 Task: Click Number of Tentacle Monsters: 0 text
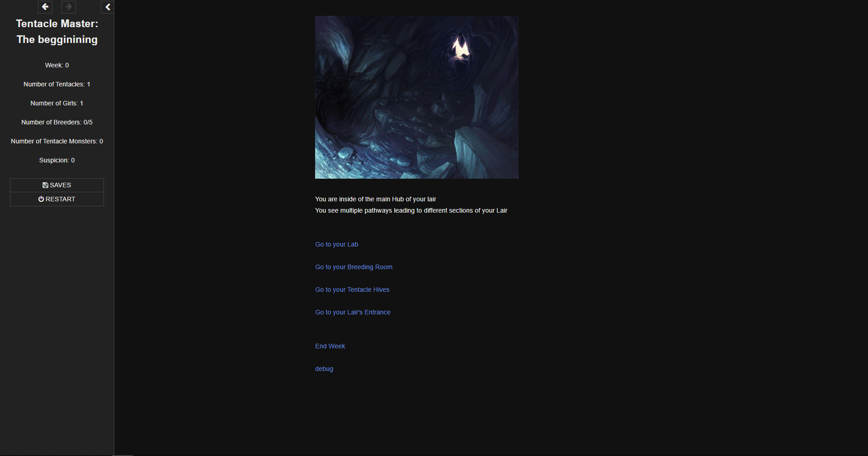click(57, 141)
